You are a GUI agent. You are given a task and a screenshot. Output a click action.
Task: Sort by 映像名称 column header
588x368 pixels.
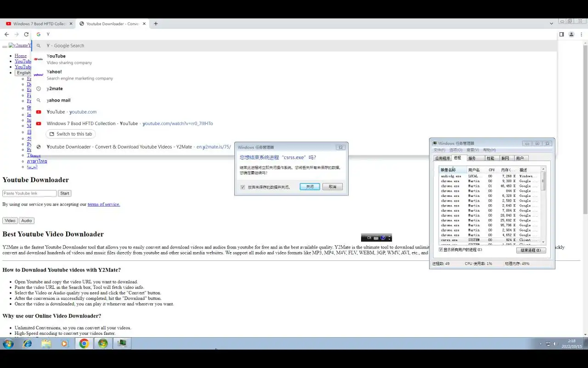coord(452,170)
